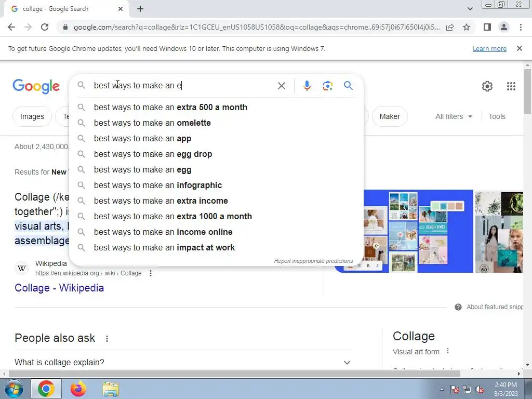Choose suggestion 'income online'
Viewport: 532px width, 399px height.
217,232
